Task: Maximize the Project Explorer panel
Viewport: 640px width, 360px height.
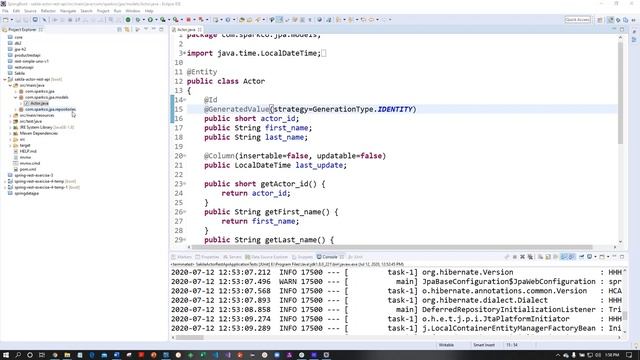Action: pyautogui.click(x=161, y=30)
